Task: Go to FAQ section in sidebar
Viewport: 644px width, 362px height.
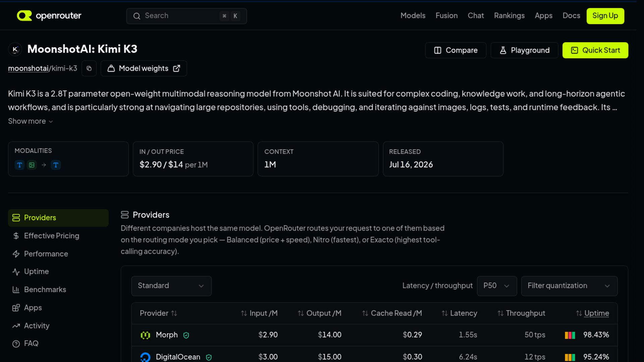Action: 58,344
